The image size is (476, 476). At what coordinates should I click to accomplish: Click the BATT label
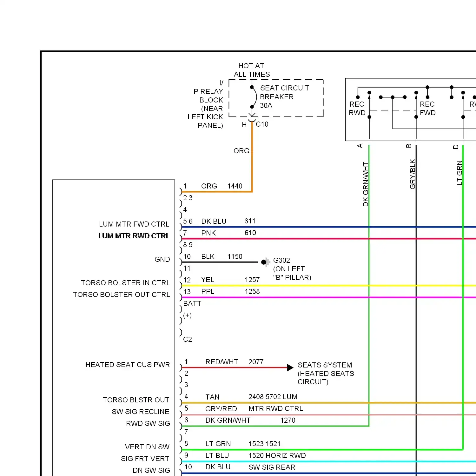pyautogui.click(x=192, y=304)
